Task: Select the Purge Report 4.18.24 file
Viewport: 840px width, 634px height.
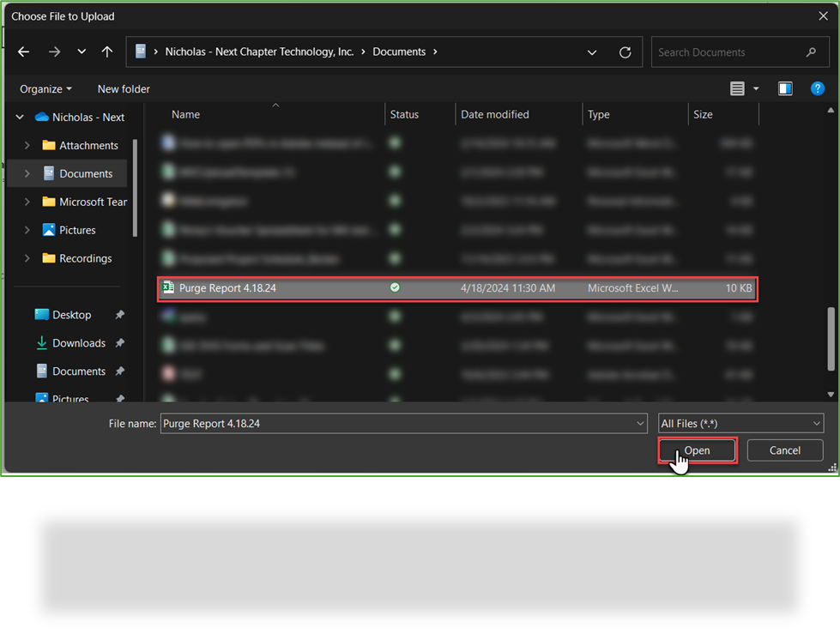Action: point(457,288)
